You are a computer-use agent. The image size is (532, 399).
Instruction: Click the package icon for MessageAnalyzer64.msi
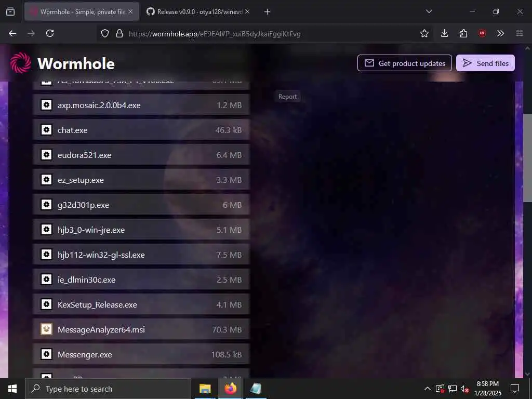click(46, 329)
